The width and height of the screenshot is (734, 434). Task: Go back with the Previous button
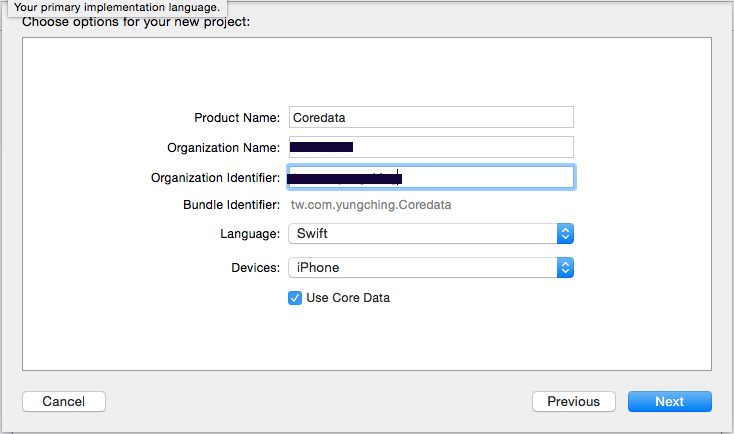pyautogui.click(x=573, y=402)
